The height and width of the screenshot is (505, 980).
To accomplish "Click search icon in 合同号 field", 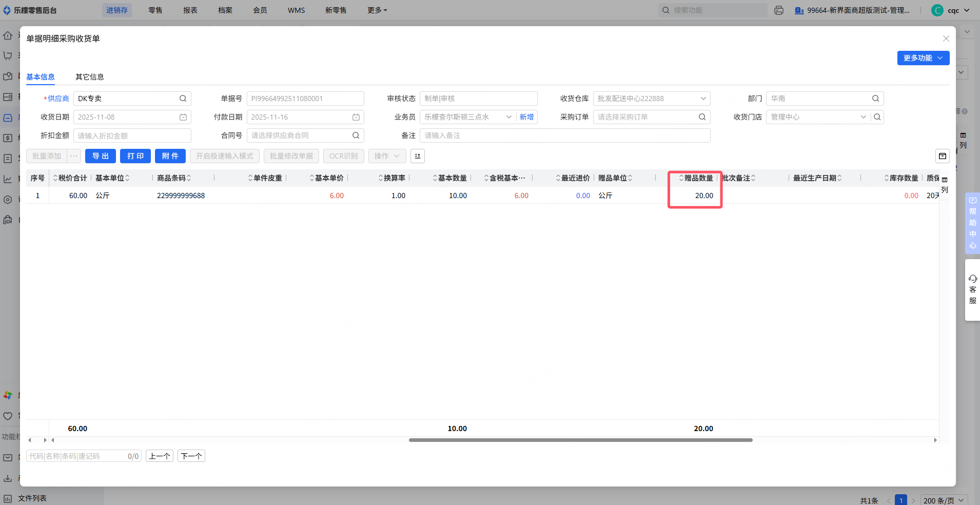I will tap(356, 135).
